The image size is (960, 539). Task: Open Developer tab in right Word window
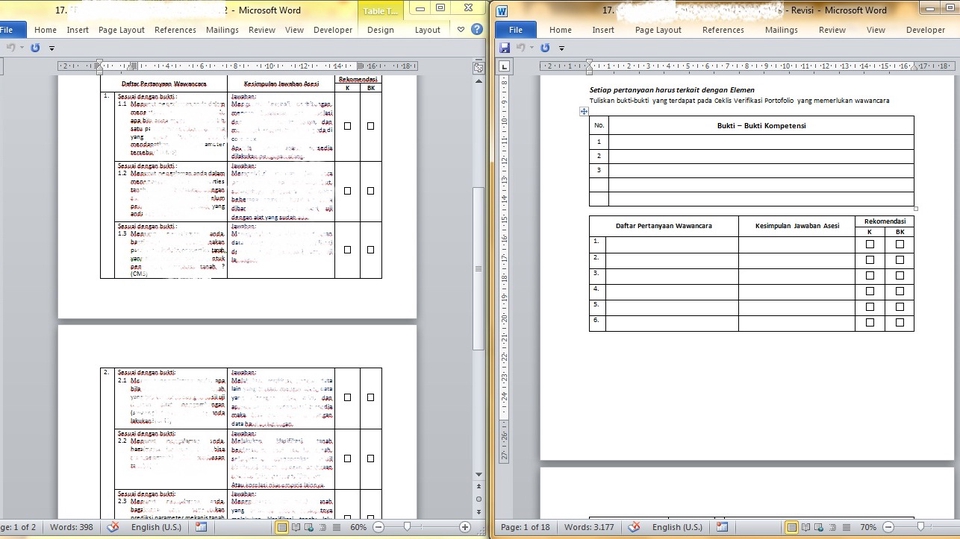[925, 29]
